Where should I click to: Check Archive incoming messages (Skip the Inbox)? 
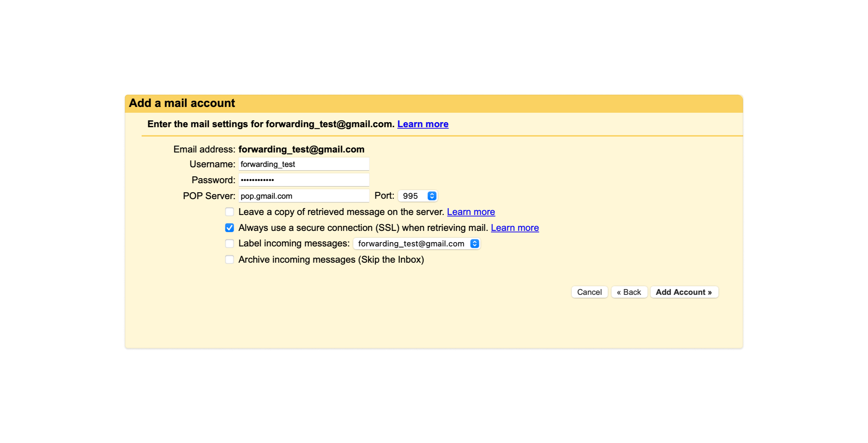click(x=229, y=259)
